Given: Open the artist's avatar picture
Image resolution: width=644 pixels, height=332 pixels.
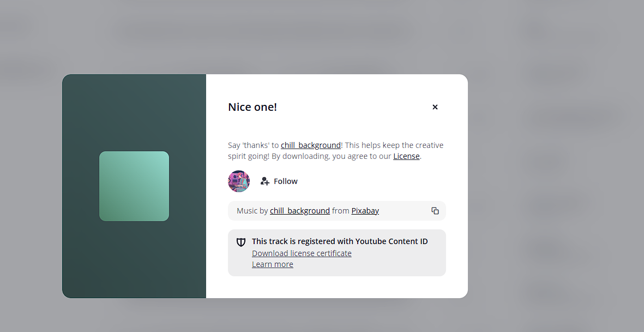Looking at the screenshot, I should (x=239, y=181).
